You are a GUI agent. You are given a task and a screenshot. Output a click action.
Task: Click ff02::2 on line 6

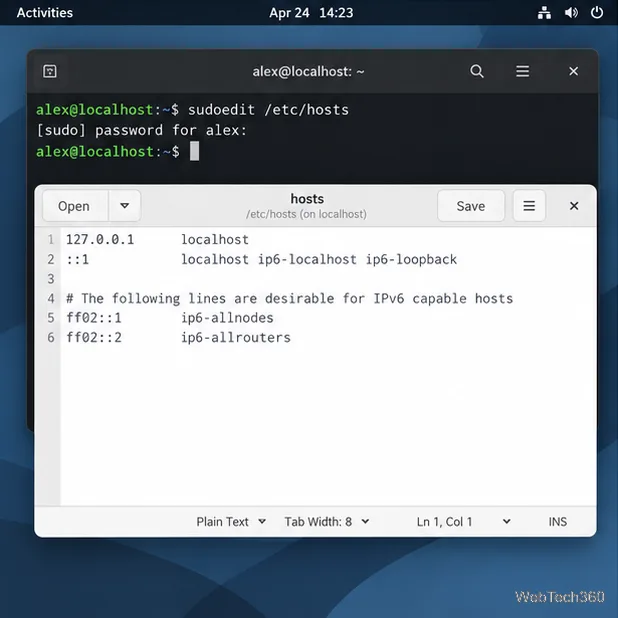94,337
